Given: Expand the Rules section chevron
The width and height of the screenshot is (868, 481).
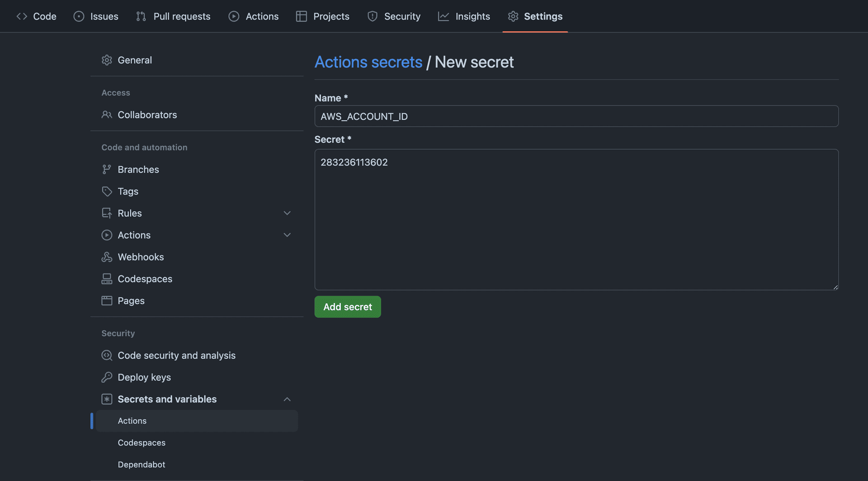Looking at the screenshot, I should coord(287,213).
